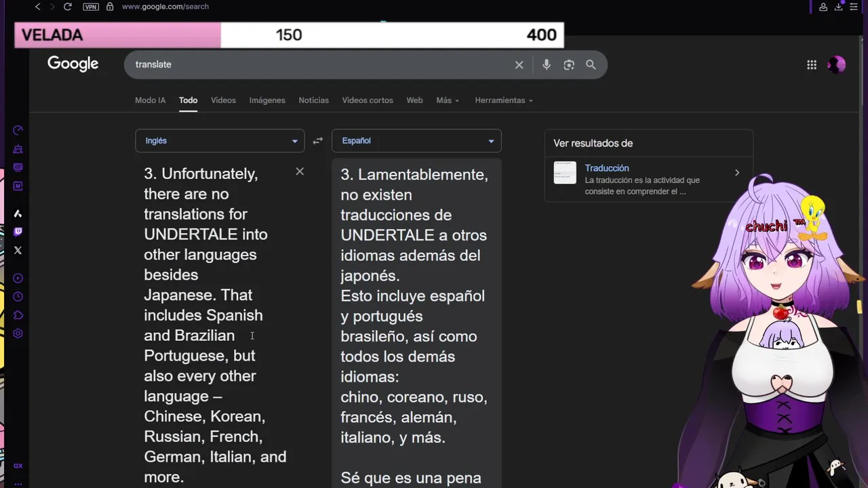Toggle the VPN badge in address bar

(90, 7)
